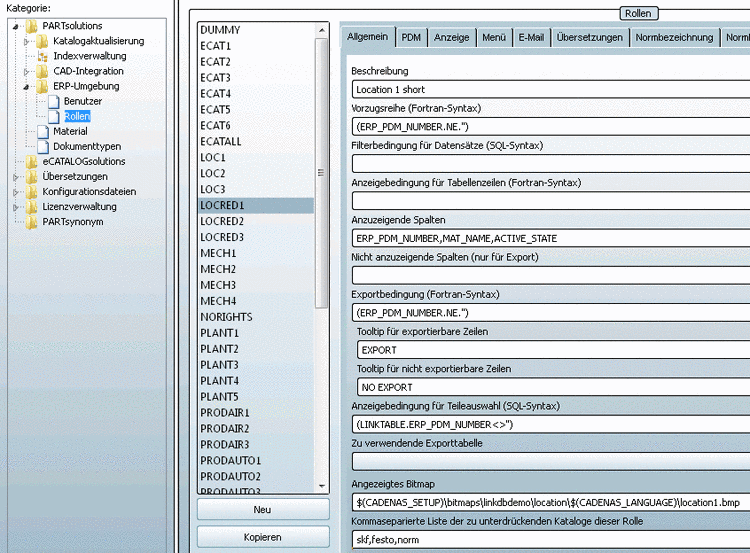
Task: Open the PDM tab
Action: point(411,37)
